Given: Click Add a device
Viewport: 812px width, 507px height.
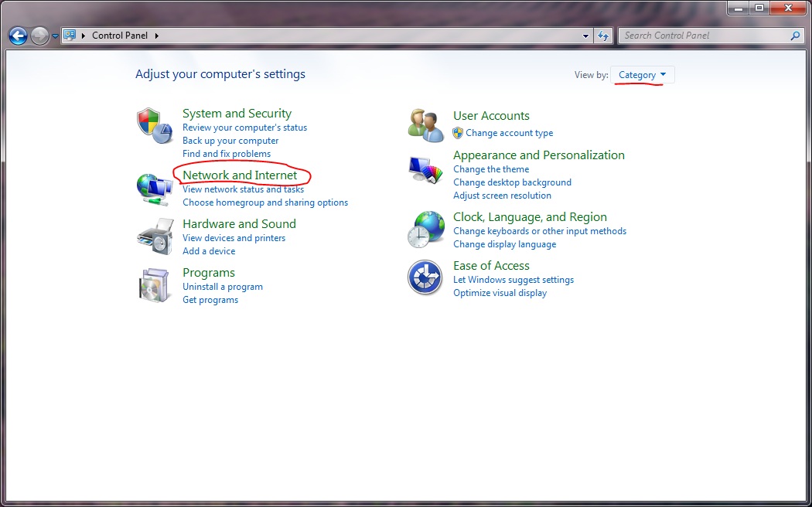Looking at the screenshot, I should coord(209,251).
